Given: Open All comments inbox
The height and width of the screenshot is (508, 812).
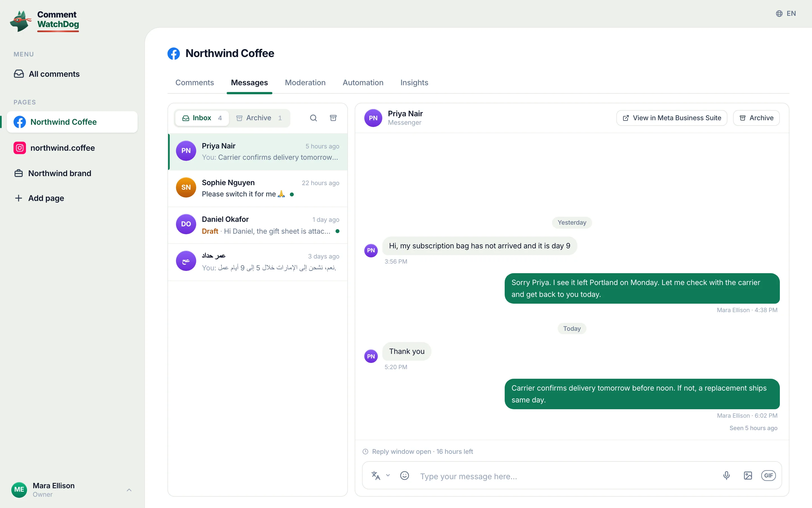Looking at the screenshot, I should (x=47, y=74).
